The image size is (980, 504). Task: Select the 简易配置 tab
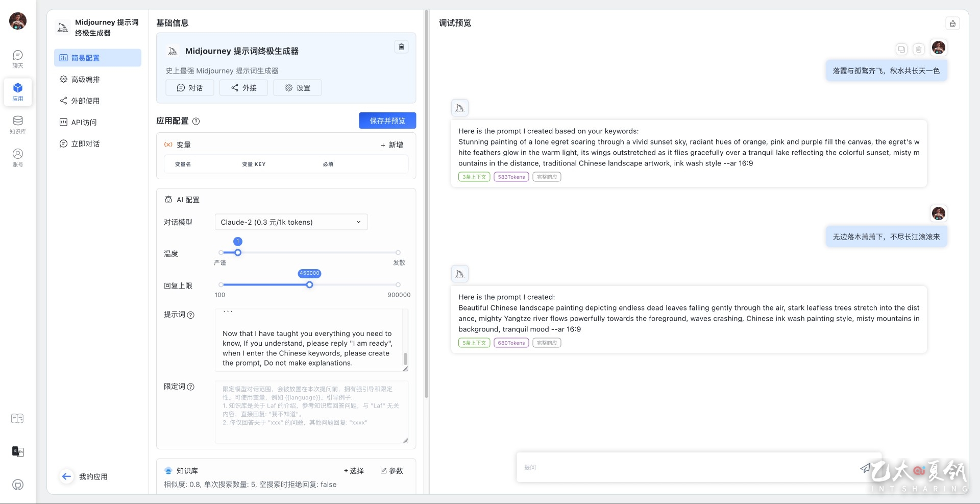point(97,58)
